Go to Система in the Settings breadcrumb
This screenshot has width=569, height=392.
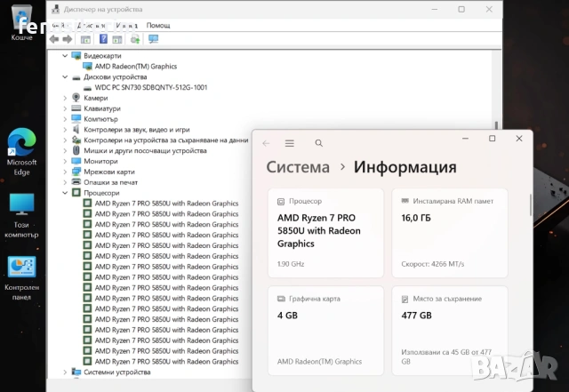[x=298, y=167]
